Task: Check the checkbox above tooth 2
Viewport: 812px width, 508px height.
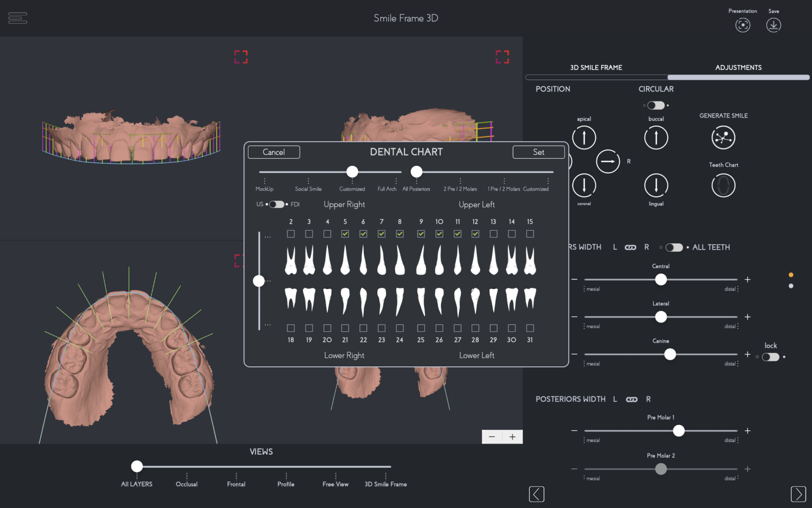Action: click(x=291, y=233)
